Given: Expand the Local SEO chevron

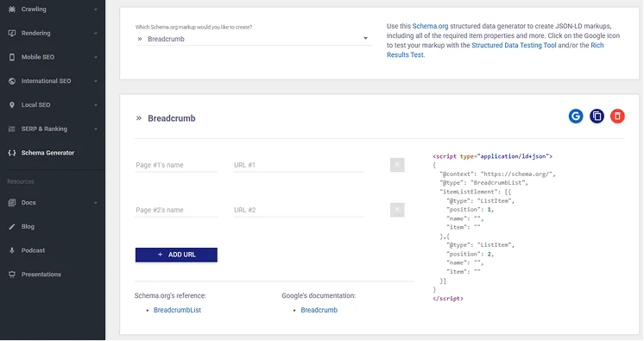Looking at the screenshot, I should tap(96, 105).
